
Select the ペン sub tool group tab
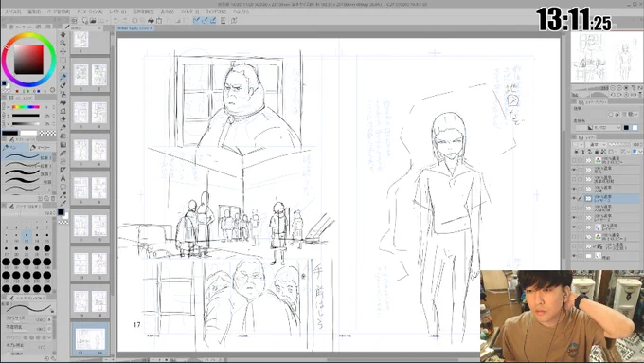click(15, 147)
